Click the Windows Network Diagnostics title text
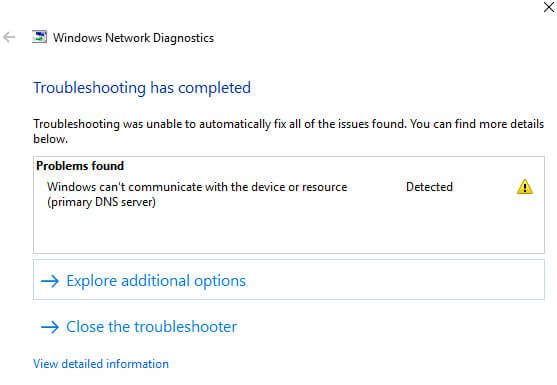The image size is (557, 385). click(x=134, y=38)
